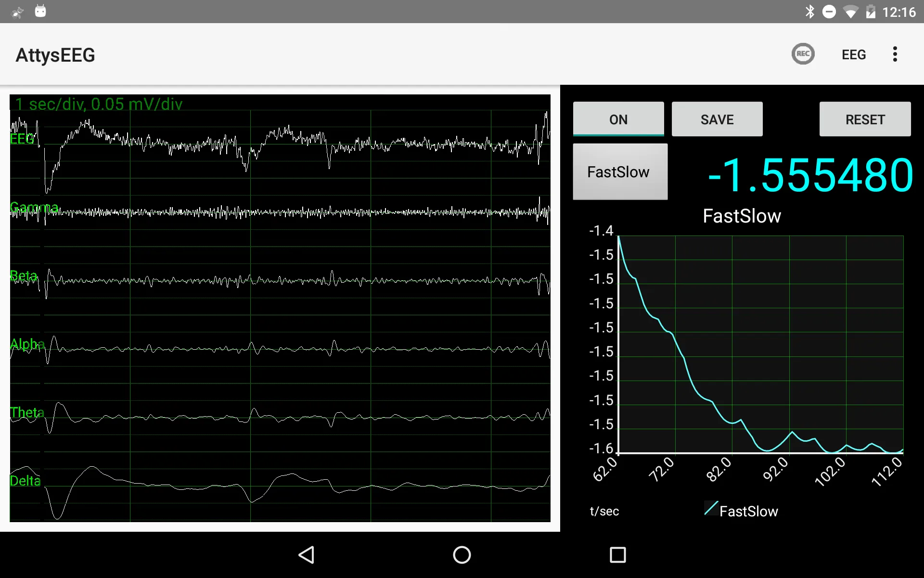Tap the 112.0 x-axis tick label
This screenshot has height=578, width=924.
[887, 471]
